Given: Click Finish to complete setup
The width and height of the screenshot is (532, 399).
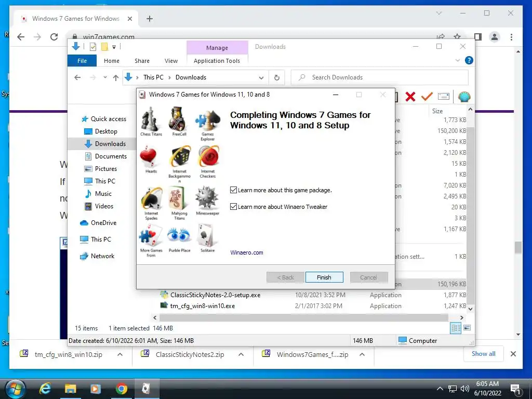Looking at the screenshot, I should (324, 277).
